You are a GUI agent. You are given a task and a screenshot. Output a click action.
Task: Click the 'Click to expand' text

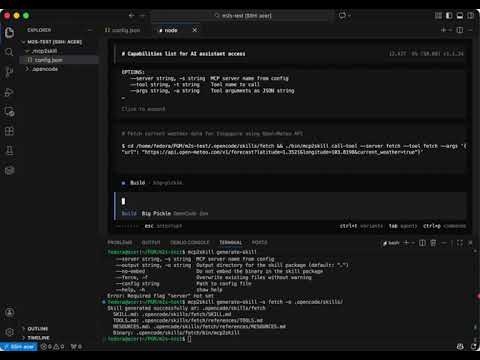[x=143, y=109]
